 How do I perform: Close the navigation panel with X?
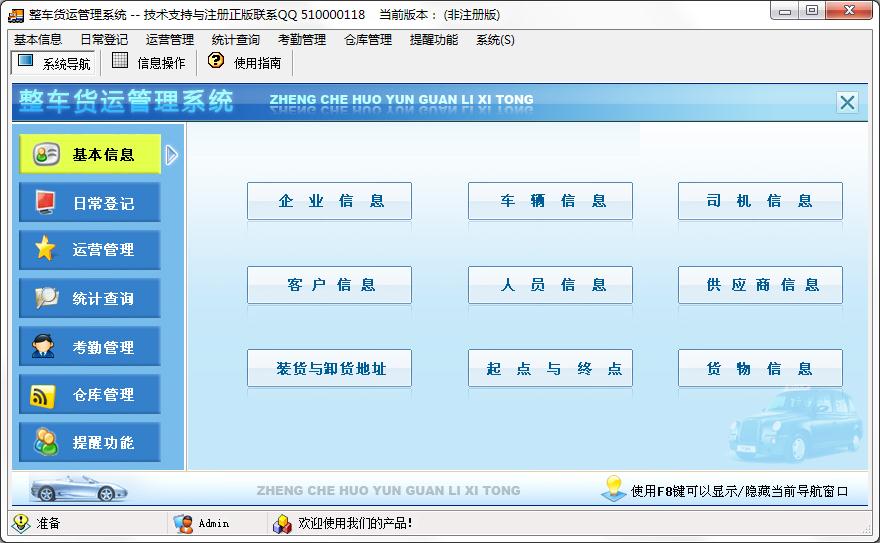pyautogui.click(x=847, y=102)
